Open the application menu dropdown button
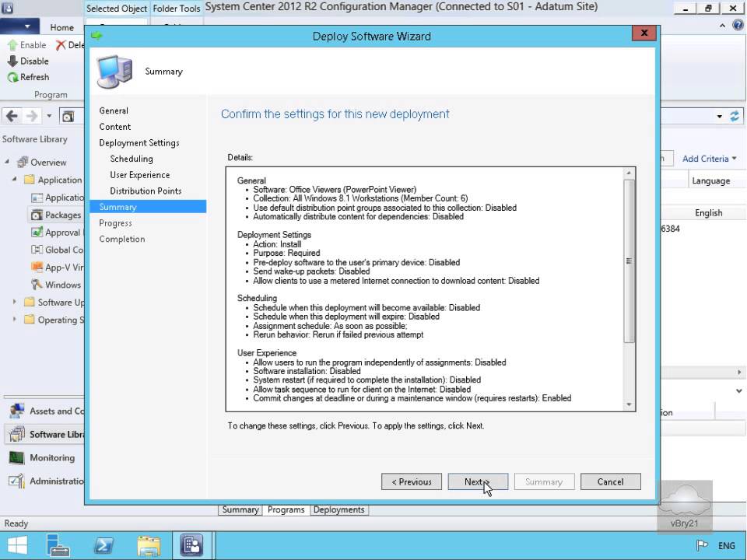 pos(19,26)
